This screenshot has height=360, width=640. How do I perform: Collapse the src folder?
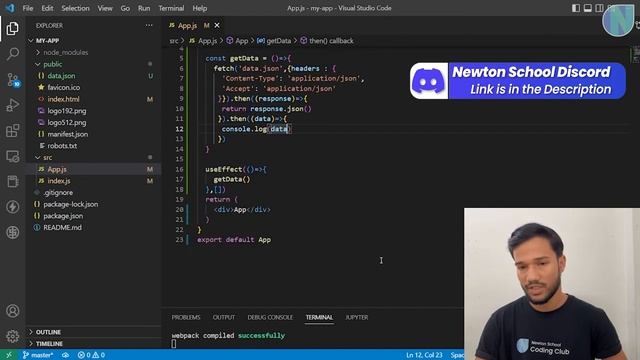pos(47,158)
